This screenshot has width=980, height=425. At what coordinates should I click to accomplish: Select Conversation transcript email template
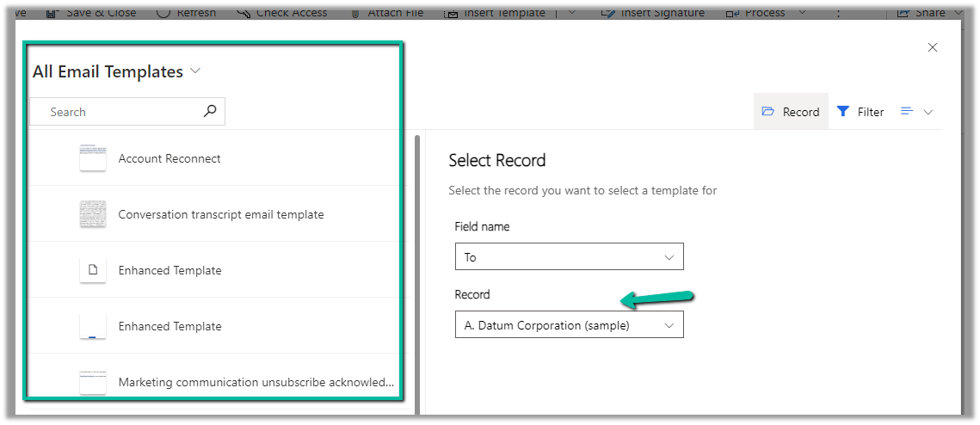pos(221,214)
